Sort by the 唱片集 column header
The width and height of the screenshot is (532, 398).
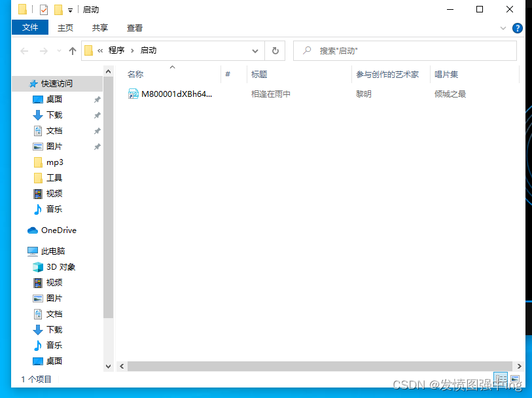pyautogui.click(x=446, y=75)
